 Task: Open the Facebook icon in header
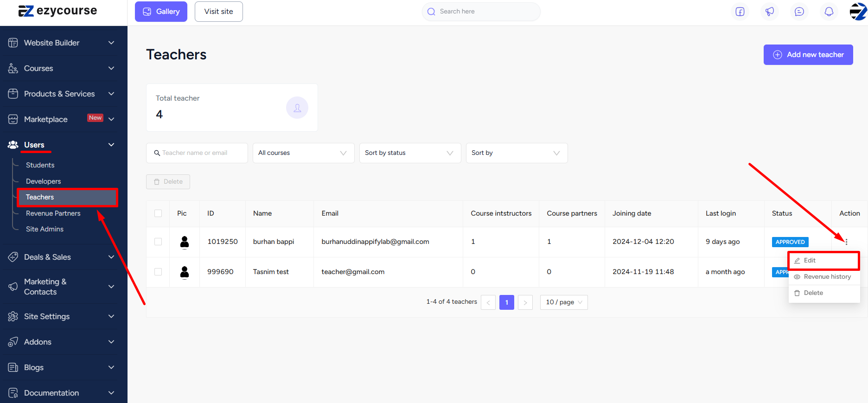tap(740, 12)
